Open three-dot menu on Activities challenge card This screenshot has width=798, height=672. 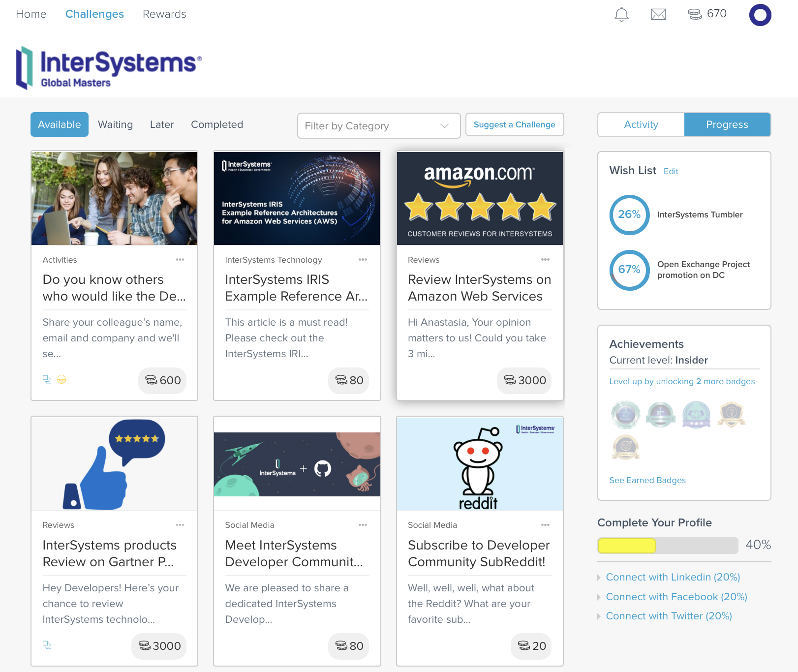[180, 260]
